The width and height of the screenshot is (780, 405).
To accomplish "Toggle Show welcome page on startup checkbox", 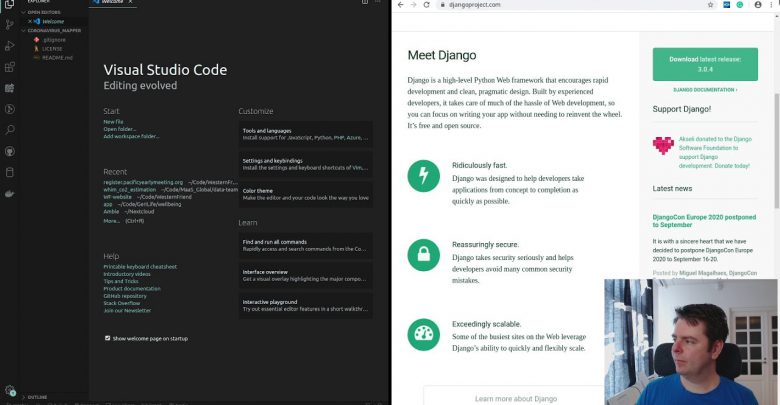I will [x=107, y=338].
